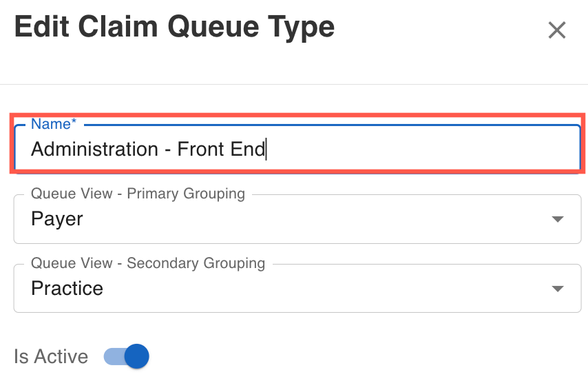The width and height of the screenshot is (588, 390).
Task: Click into the Name input field
Action: click(x=296, y=149)
